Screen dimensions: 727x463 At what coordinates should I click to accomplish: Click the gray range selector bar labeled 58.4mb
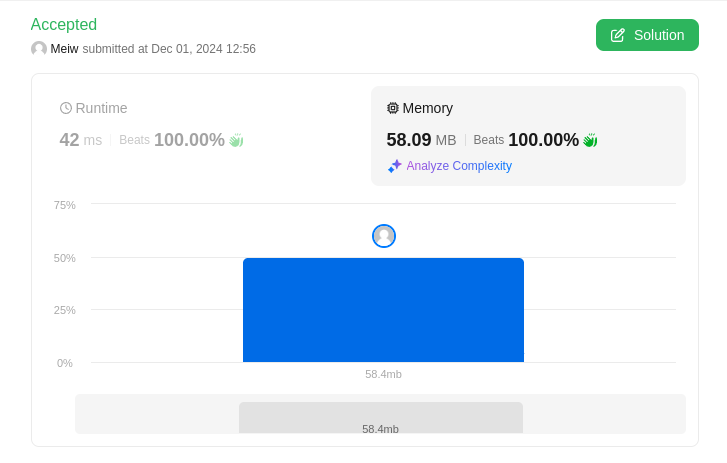point(381,418)
